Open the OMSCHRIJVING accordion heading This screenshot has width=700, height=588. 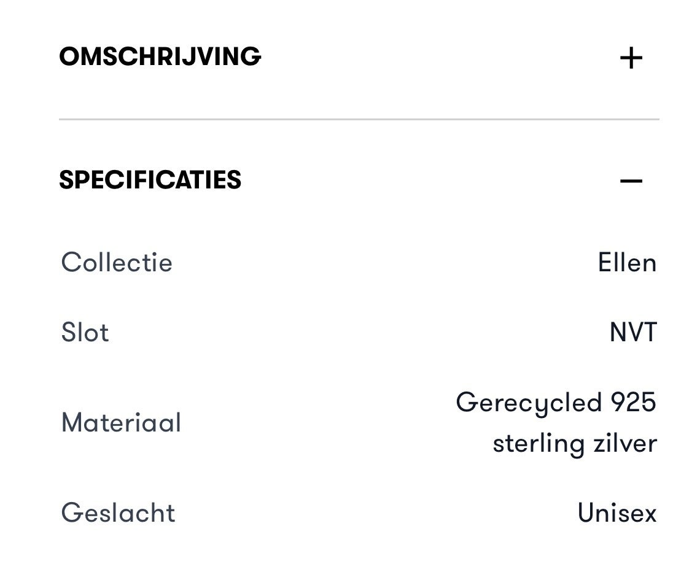click(x=160, y=56)
